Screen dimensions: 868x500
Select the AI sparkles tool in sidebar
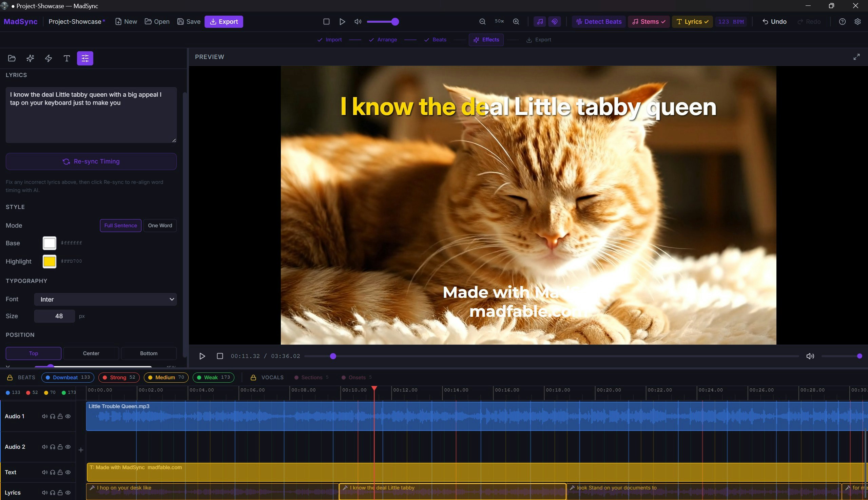click(30, 58)
